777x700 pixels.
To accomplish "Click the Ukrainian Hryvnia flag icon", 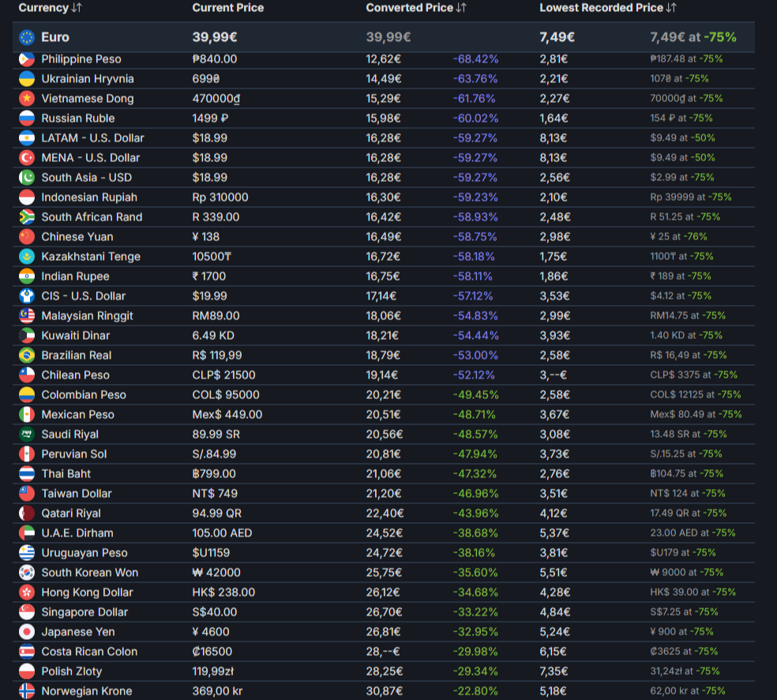I will pyautogui.click(x=27, y=79).
